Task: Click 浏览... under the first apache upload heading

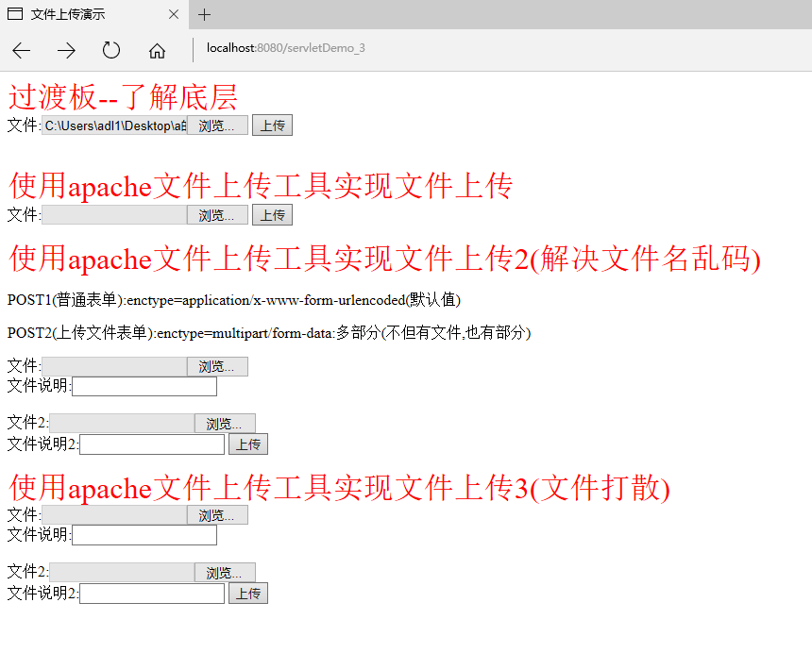Action: click(217, 215)
